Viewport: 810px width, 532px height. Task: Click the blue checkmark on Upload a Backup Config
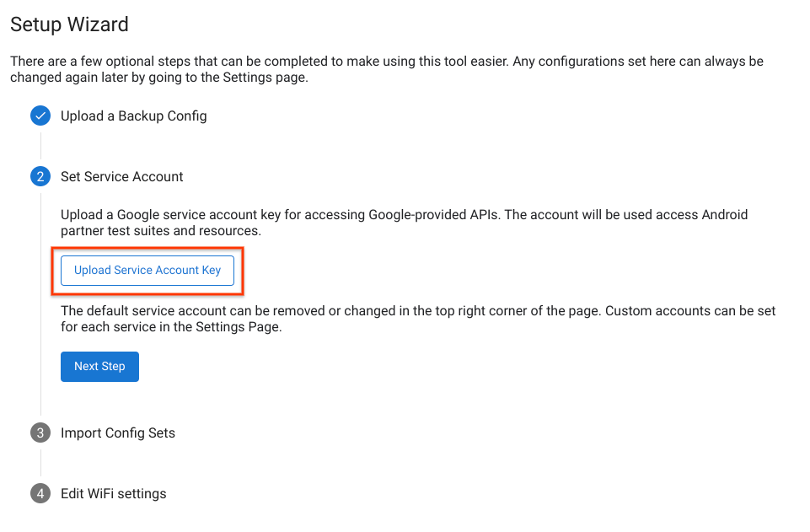pyautogui.click(x=40, y=116)
